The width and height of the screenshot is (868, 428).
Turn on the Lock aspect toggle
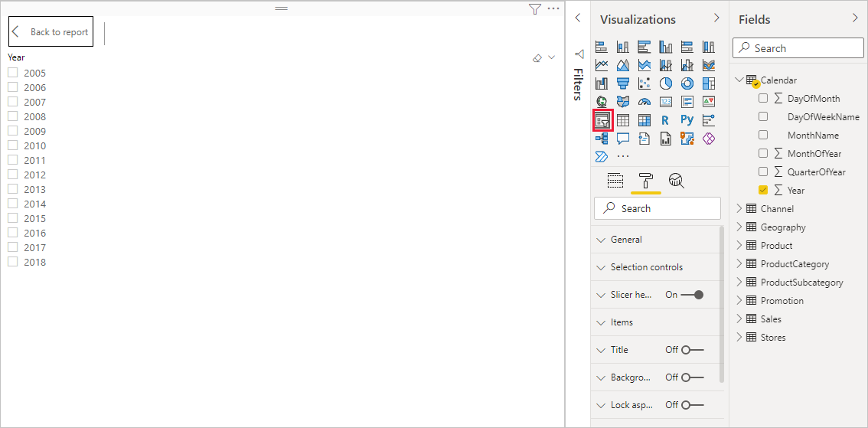[x=692, y=405]
